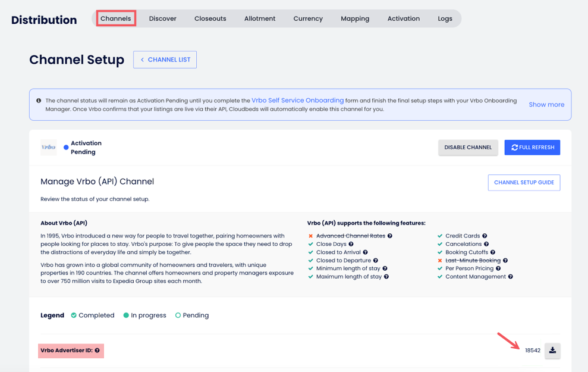The height and width of the screenshot is (372, 588).
Task: Click the download icon beside ID 18542
Action: tap(552, 351)
